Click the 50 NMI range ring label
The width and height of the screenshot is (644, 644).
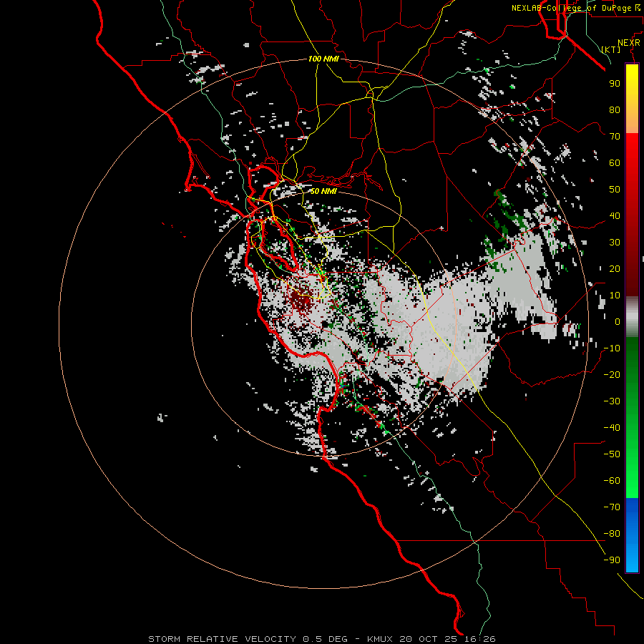pyautogui.click(x=323, y=191)
